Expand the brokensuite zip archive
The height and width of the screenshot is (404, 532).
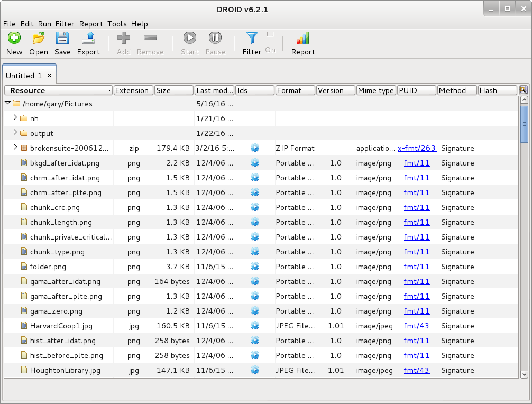15,148
